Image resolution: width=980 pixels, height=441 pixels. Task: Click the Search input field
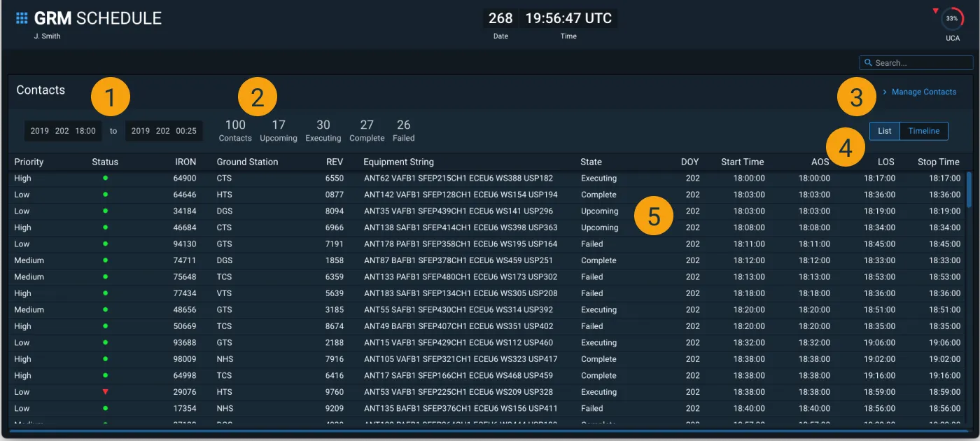click(917, 62)
